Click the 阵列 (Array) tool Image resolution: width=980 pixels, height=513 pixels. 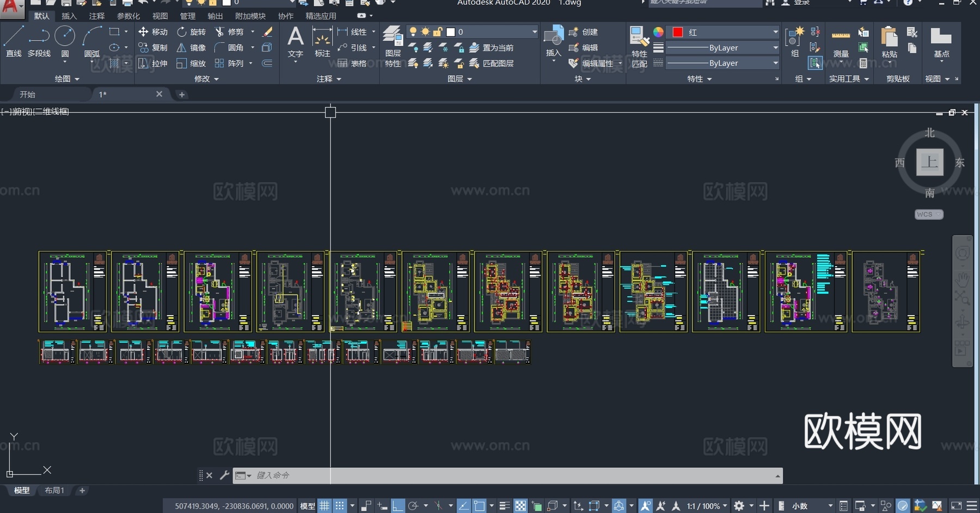229,64
